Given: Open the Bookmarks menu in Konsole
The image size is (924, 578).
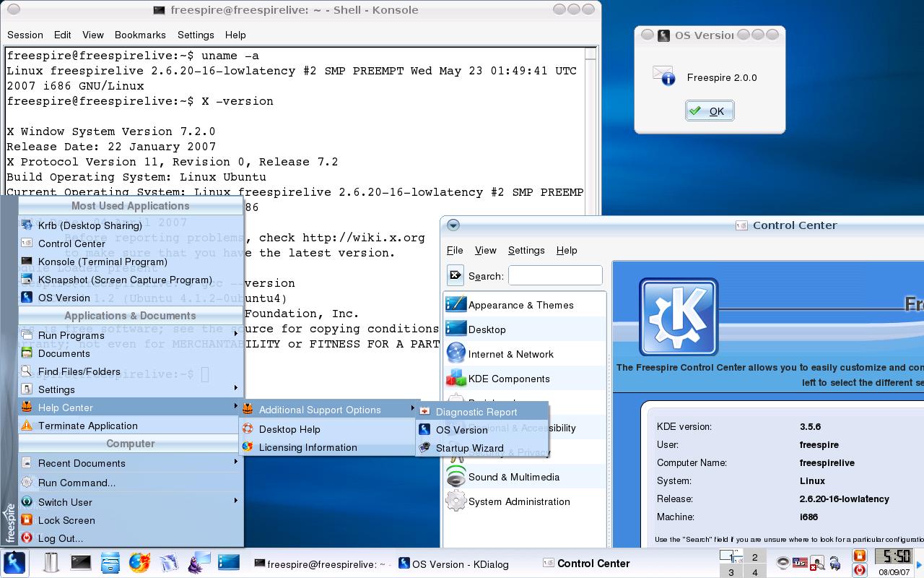Looking at the screenshot, I should (140, 35).
